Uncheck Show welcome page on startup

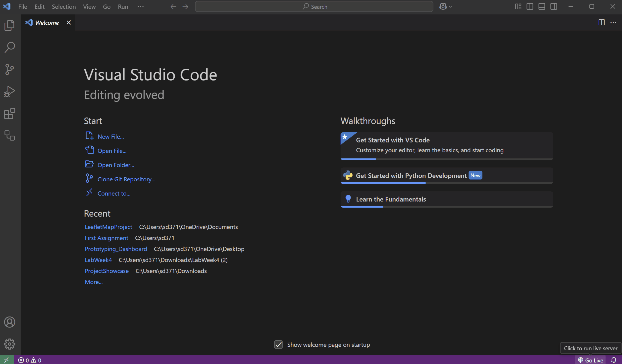pos(278,345)
